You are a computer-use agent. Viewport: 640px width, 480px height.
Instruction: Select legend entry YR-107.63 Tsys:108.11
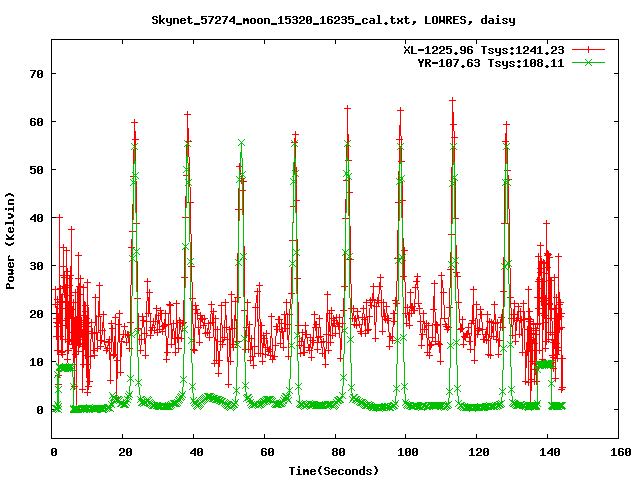[x=491, y=63]
